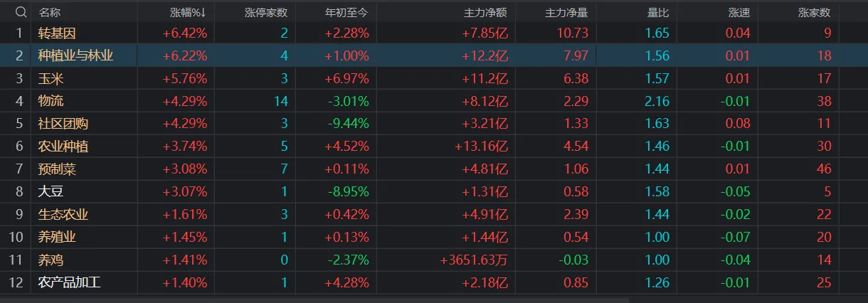Screen dimensions: 868x303
Task: Sort by the 涨幅% column header
Action: 189,12
